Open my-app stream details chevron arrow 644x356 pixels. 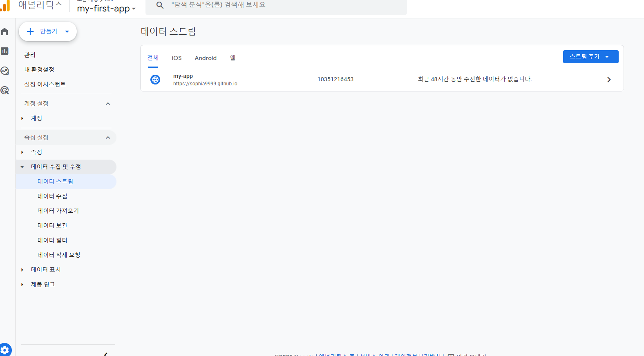click(609, 80)
